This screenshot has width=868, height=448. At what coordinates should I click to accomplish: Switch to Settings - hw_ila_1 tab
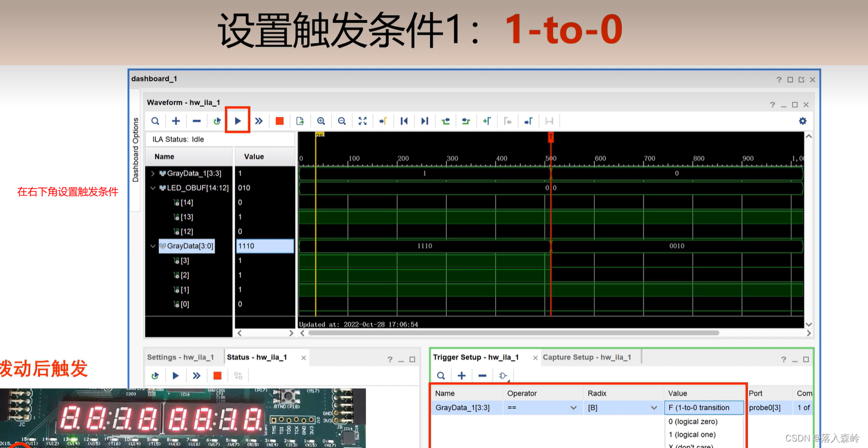(180, 357)
